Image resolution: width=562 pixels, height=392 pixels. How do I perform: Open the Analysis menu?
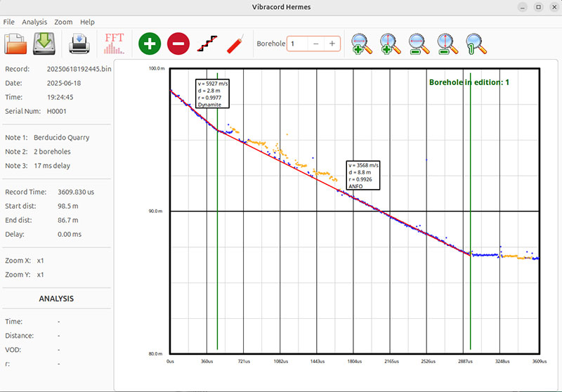coord(34,22)
